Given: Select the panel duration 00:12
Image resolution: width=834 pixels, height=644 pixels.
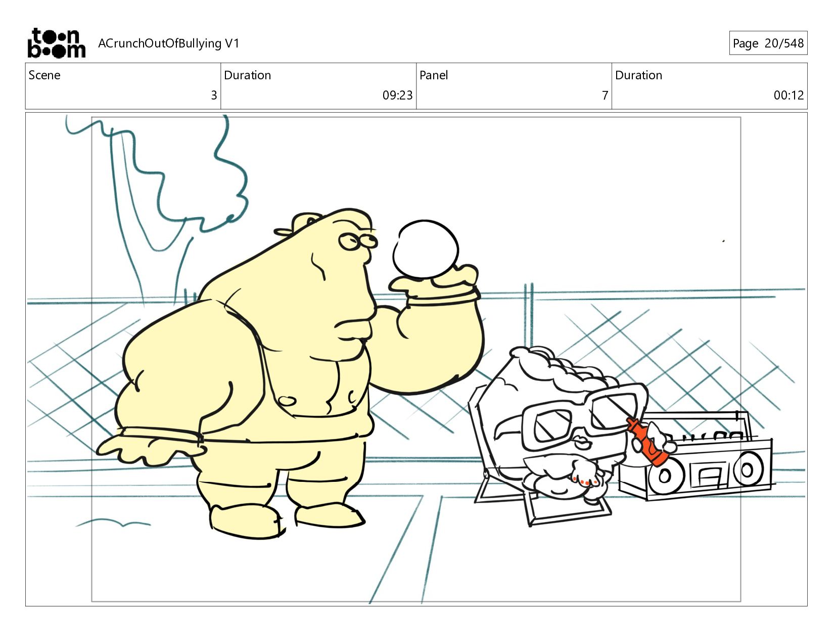Looking at the screenshot, I should pyautogui.click(x=789, y=95).
